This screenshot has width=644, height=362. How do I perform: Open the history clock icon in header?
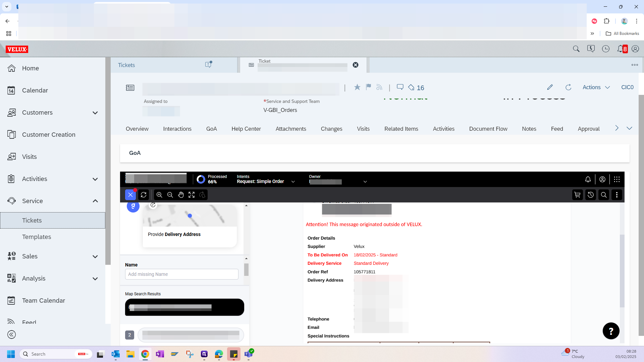[x=606, y=49]
